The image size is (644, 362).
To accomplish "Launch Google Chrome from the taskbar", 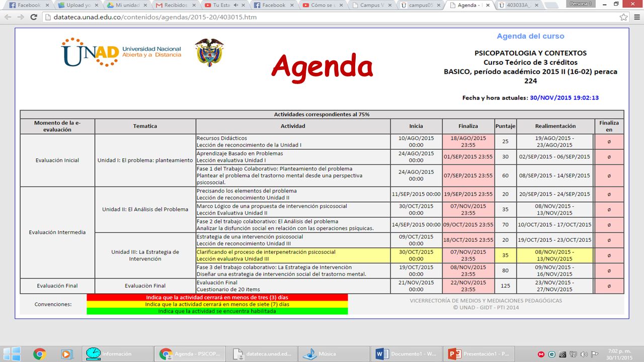I will coord(40,354).
